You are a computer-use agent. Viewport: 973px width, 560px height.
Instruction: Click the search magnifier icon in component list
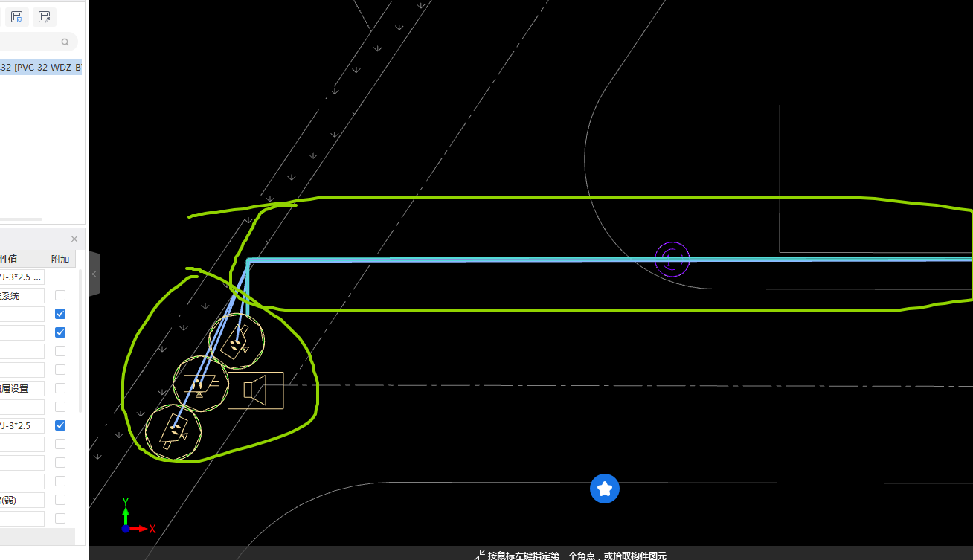(65, 42)
